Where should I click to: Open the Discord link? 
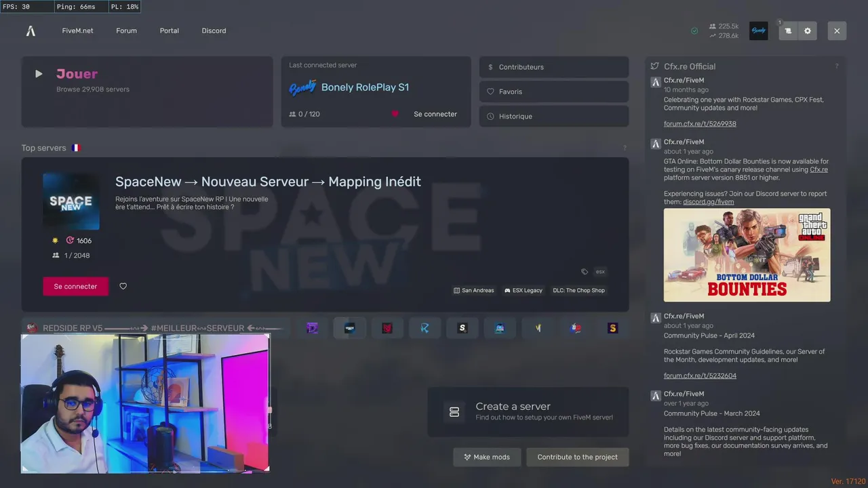(x=214, y=30)
